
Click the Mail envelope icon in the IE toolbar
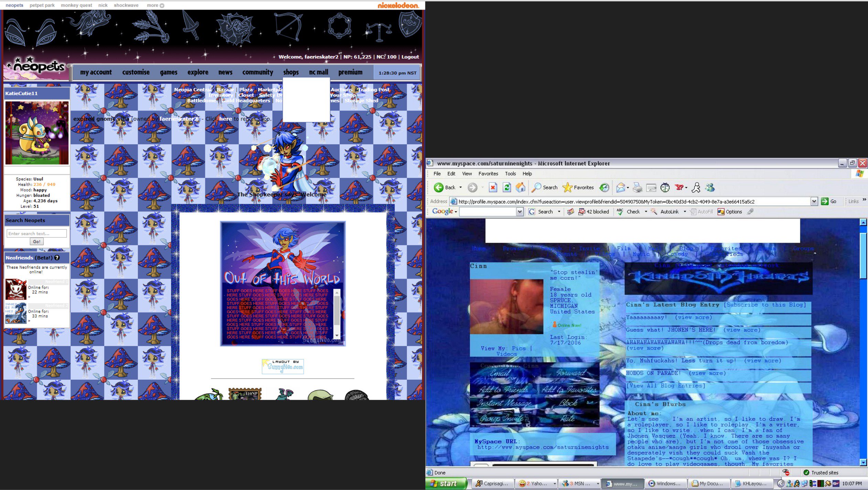[621, 187]
